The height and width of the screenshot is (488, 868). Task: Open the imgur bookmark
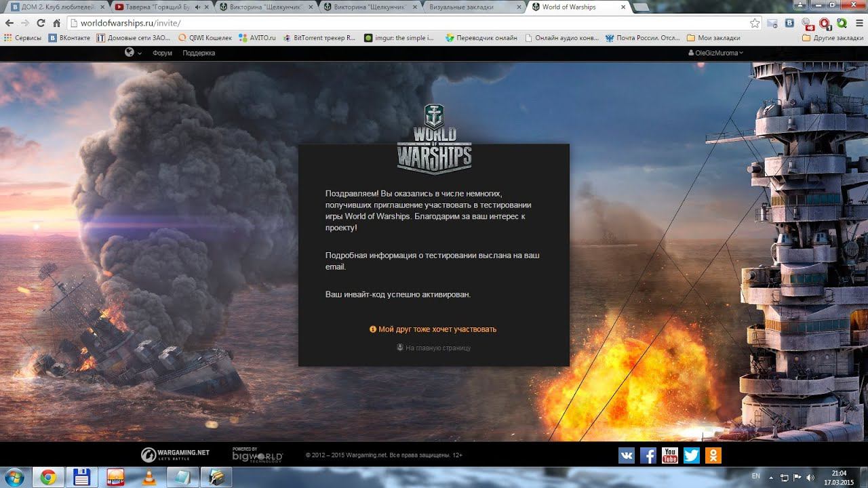point(399,38)
